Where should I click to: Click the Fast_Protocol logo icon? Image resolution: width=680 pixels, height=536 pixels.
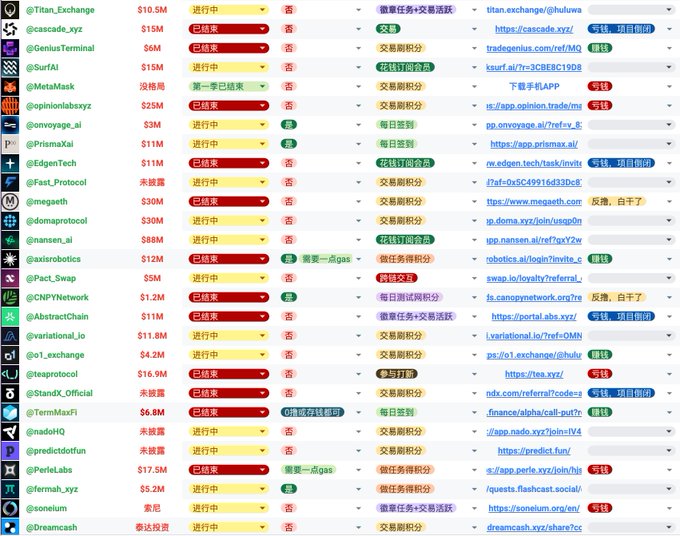pos(10,182)
